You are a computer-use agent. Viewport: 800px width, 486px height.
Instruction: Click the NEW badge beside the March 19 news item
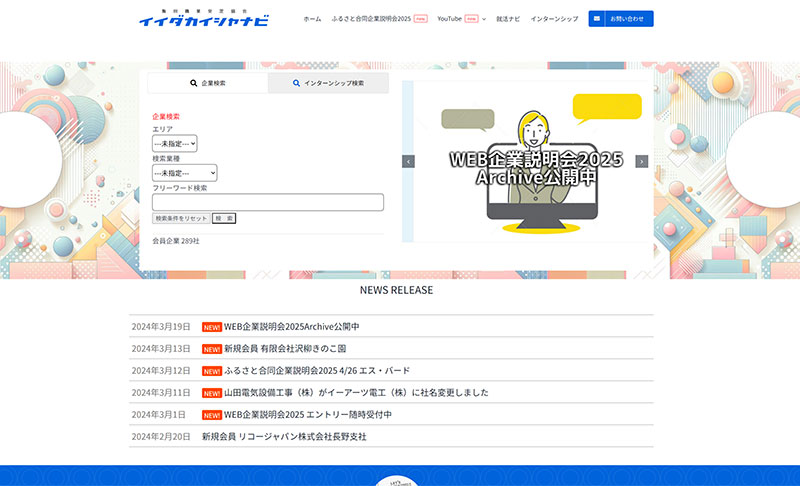point(211,327)
